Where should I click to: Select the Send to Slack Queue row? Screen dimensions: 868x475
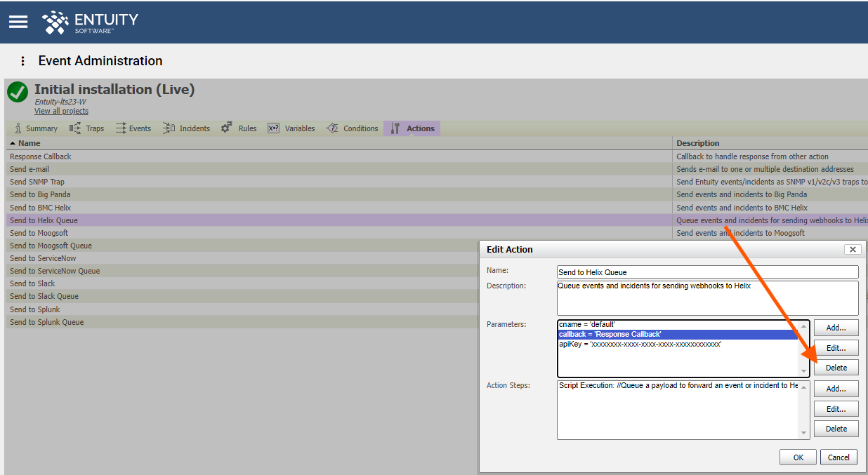pyautogui.click(x=242, y=296)
